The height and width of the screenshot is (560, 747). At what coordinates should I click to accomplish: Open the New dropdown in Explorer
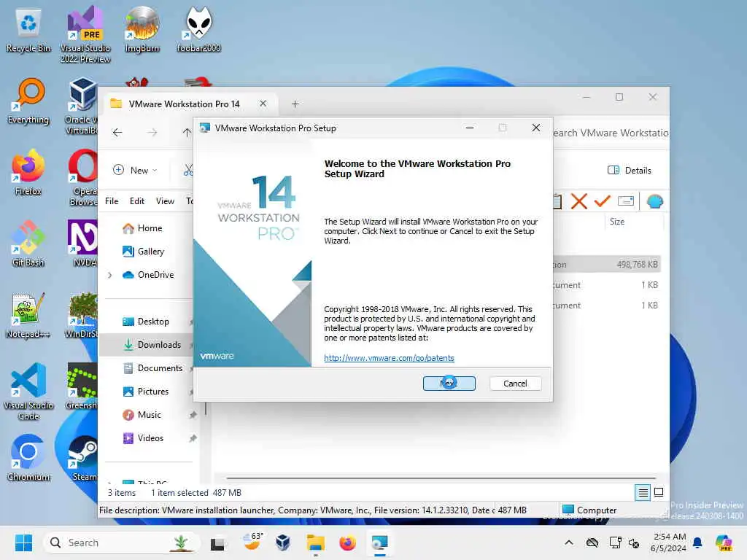[135, 171]
